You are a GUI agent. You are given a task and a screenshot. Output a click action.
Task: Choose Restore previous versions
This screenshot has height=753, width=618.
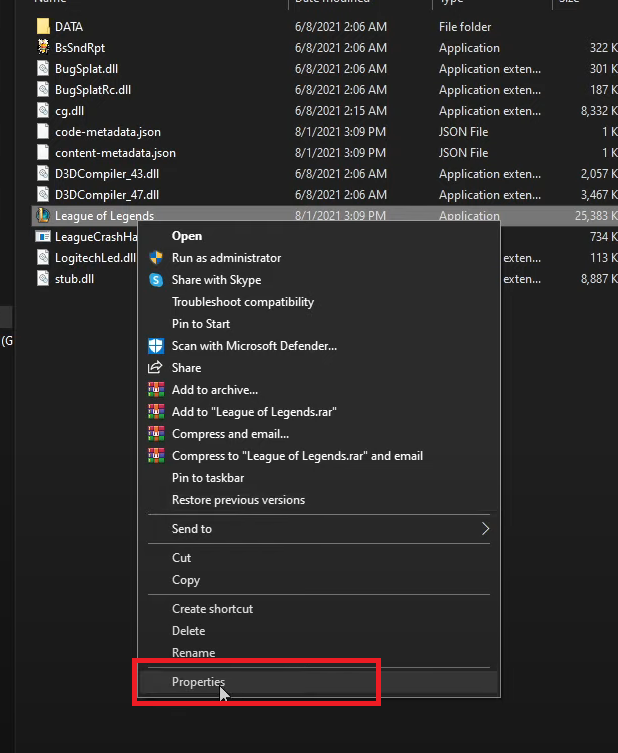(x=238, y=500)
